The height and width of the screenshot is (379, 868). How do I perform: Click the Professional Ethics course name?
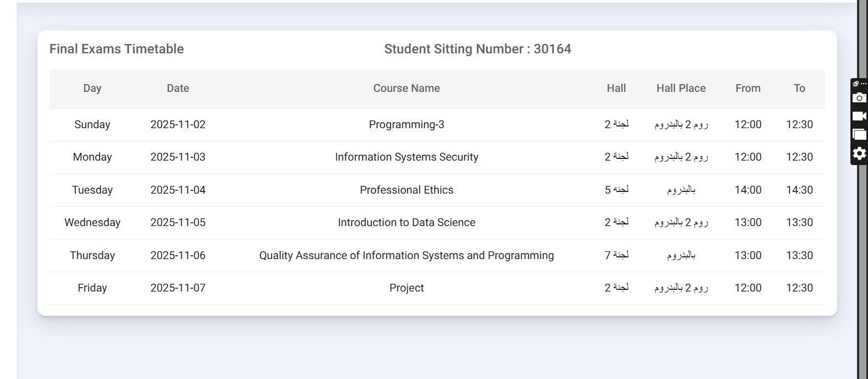407,190
